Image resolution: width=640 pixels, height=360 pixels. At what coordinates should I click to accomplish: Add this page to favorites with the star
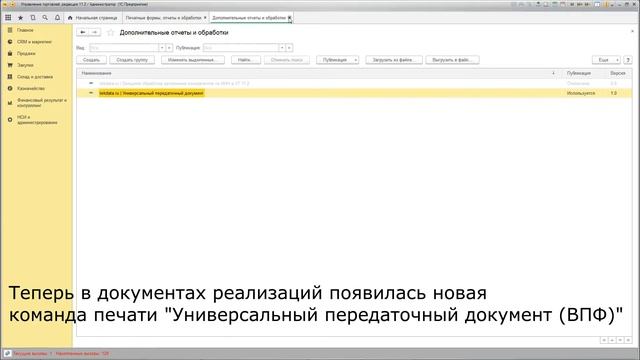pos(110,32)
